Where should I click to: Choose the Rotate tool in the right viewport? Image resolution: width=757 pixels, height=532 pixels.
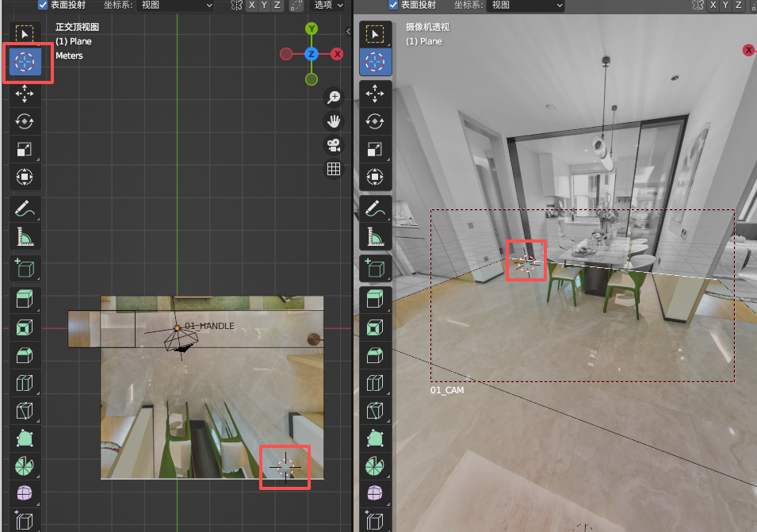375,121
